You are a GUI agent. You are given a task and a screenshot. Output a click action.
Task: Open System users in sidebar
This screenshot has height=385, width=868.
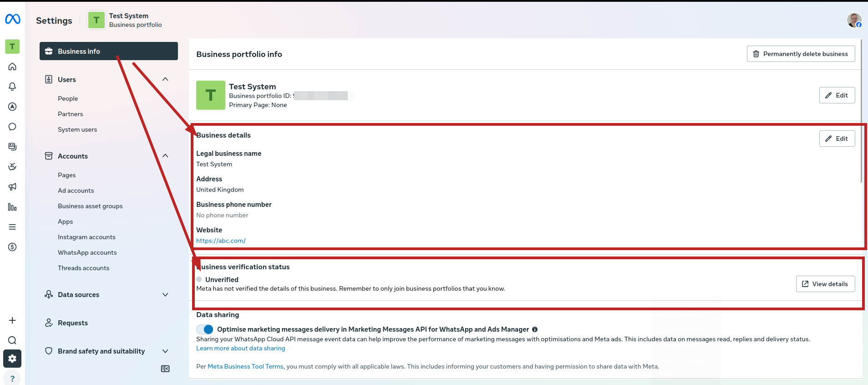coord(77,129)
